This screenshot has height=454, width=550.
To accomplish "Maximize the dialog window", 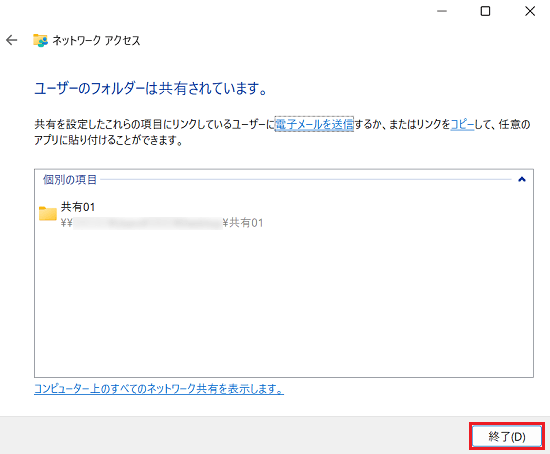I will point(485,11).
